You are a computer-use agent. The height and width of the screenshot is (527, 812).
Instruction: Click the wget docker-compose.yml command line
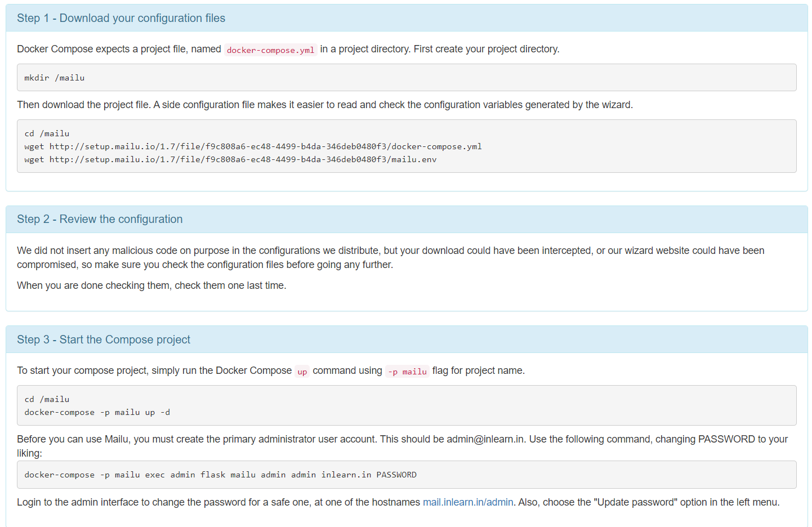pos(253,146)
